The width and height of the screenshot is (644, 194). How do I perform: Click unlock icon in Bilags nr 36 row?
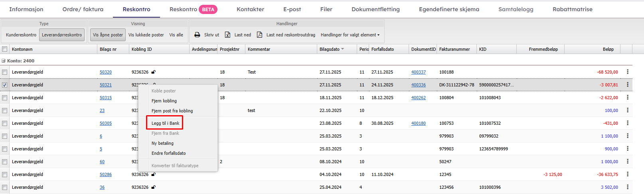click(x=154, y=187)
